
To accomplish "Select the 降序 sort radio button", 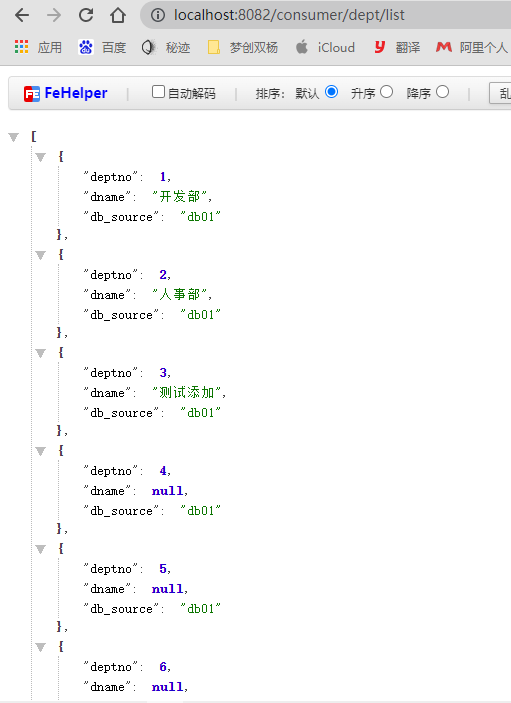I will pyautogui.click(x=442, y=92).
